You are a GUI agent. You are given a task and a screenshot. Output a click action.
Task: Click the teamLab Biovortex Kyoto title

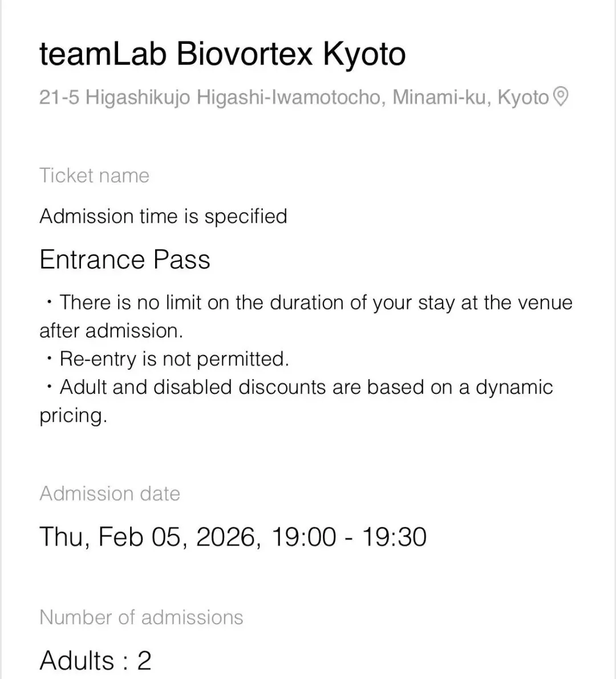222,54
